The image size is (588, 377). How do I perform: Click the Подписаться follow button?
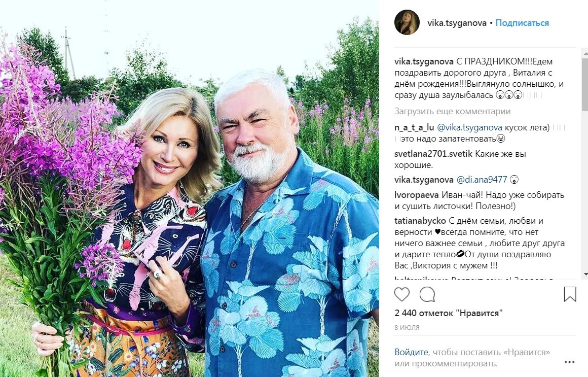522,23
